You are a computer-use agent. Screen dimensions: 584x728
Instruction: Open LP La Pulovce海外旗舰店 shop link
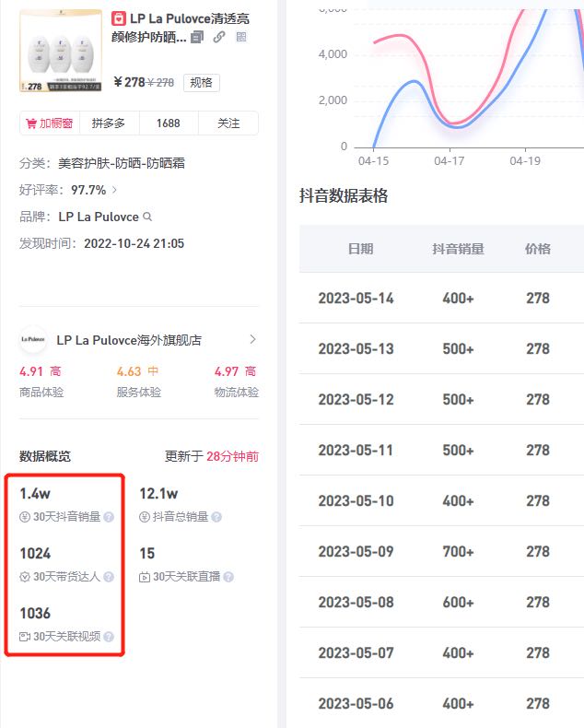129,340
